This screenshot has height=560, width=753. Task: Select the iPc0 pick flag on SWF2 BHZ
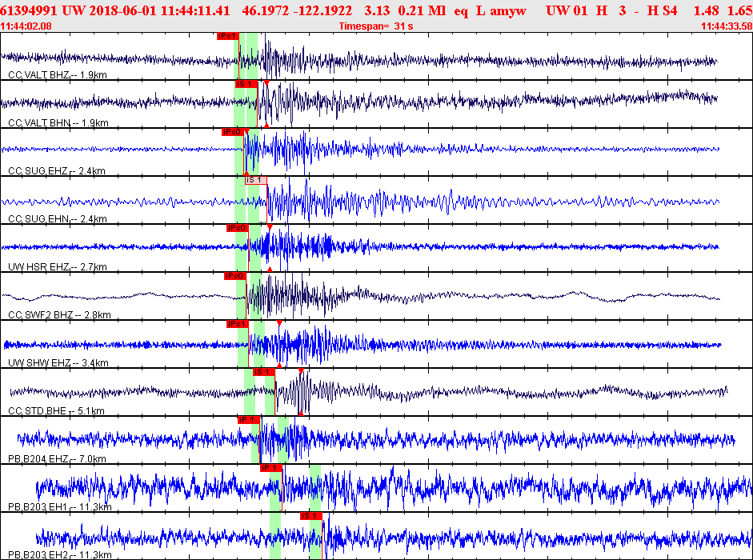235,276
